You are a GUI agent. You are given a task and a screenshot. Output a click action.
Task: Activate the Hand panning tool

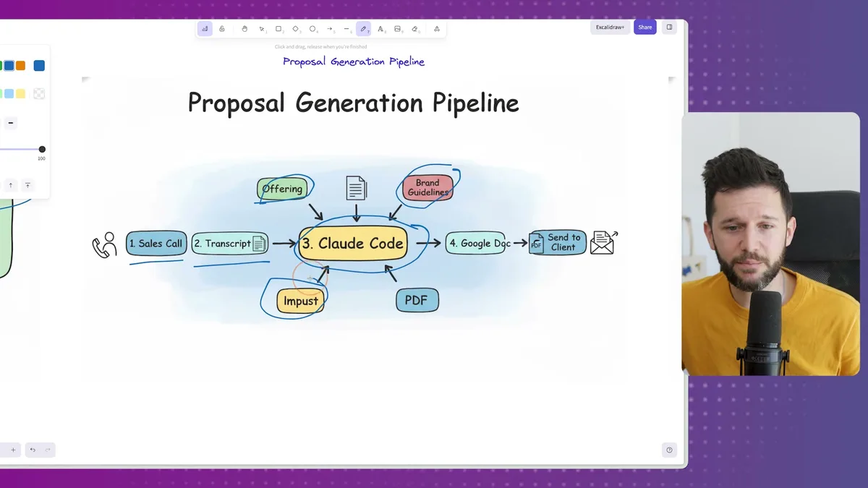pos(245,29)
